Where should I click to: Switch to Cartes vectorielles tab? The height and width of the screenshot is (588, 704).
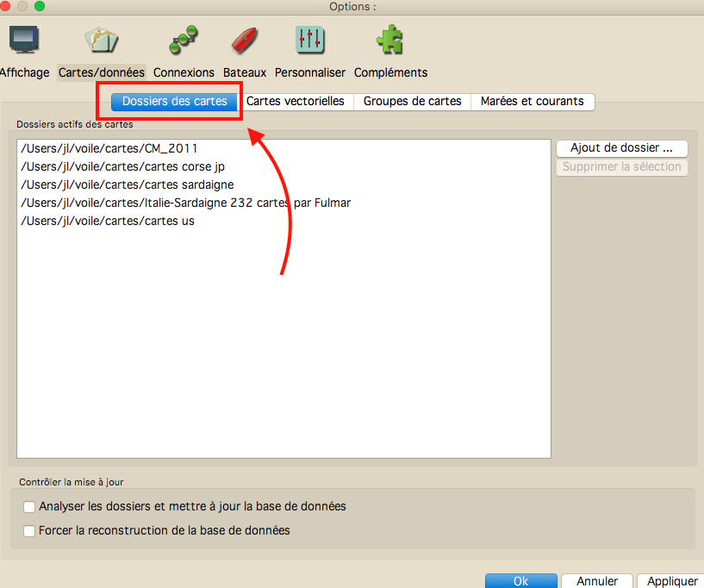point(296,102)
